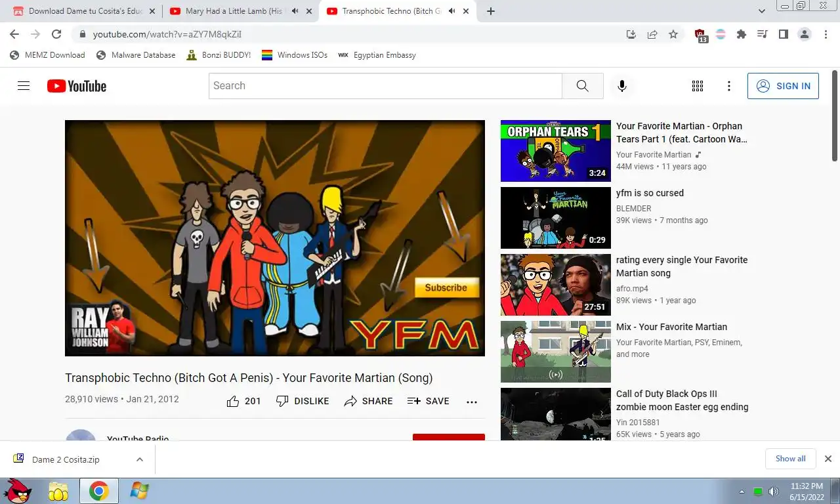The width and height of the screenshot is (840, 504).
Task: Open the Malware Database bookmark
Action: point(136,55)
